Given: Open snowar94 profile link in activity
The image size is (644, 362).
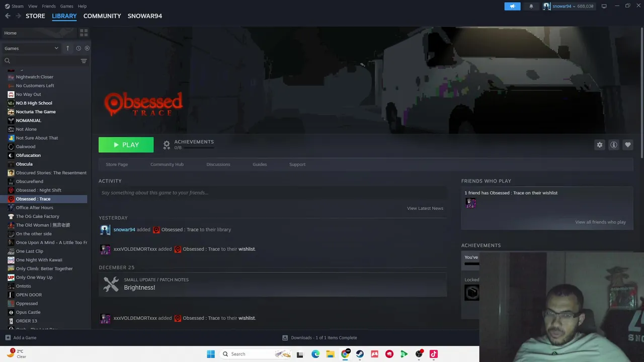Looking at the screenshot, I should pos(124,229).
